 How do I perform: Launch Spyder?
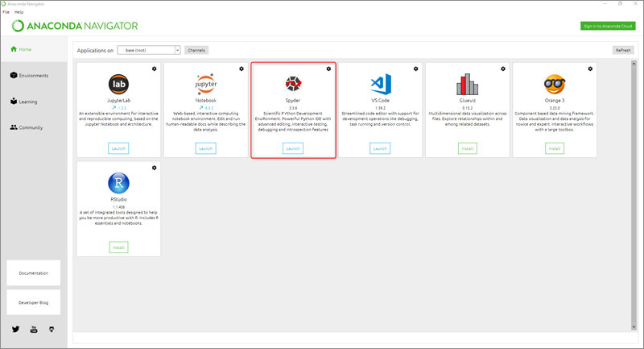click(293, 148)
